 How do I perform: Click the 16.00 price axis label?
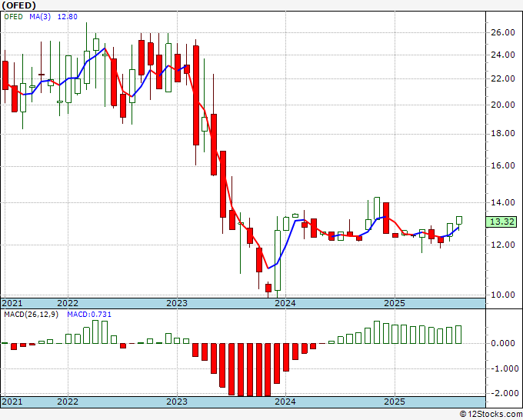[503, 166]
